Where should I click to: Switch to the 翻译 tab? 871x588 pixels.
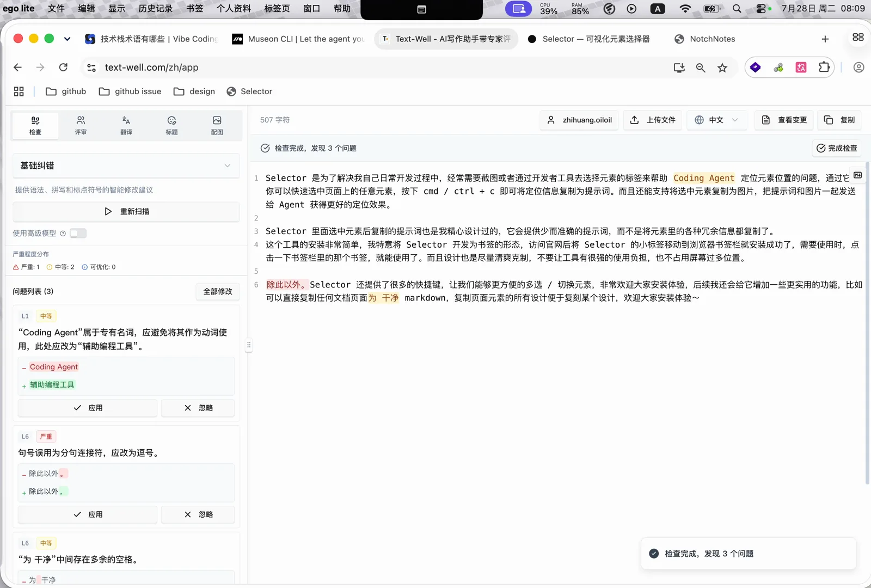click(x=126, y=126)
